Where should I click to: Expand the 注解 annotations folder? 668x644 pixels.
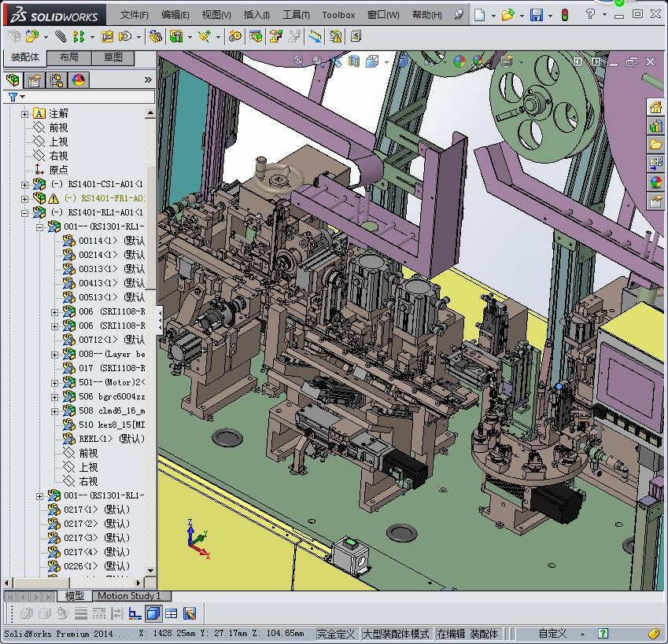(25, 114)
